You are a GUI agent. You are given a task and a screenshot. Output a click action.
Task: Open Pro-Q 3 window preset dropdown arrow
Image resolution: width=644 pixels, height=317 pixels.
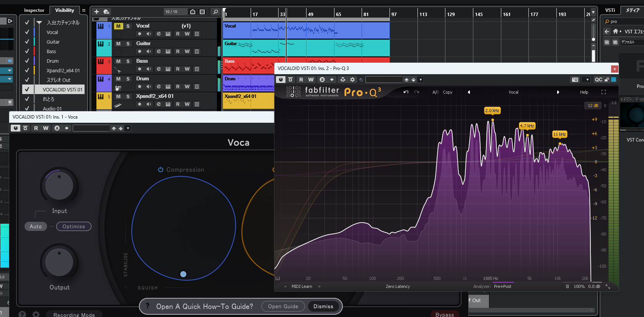(421, 80)
